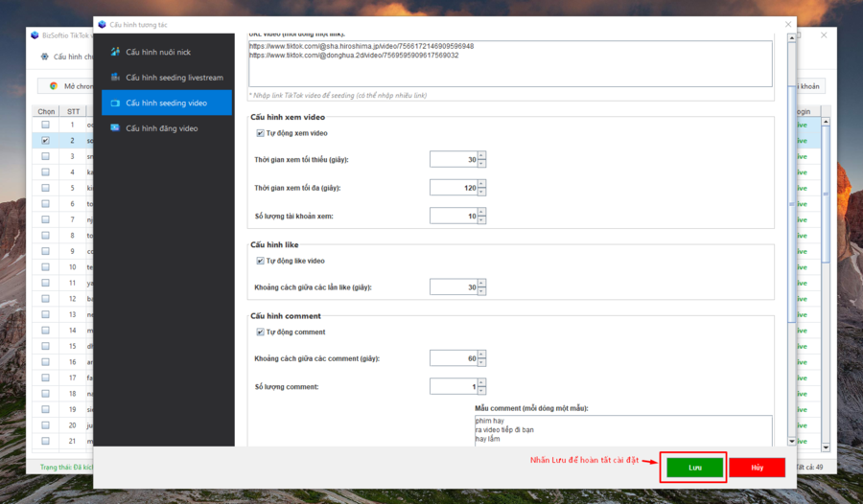Increase minimum watch time with up arrow
The width and height of the screenshot is (863, 504).
[481, 155]
